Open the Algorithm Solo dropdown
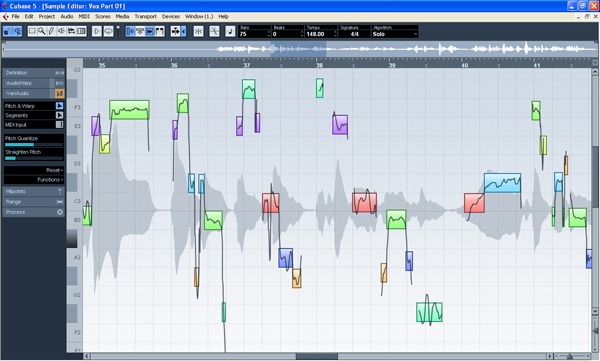This screenshot has height=361, width=600. [395, 34]
